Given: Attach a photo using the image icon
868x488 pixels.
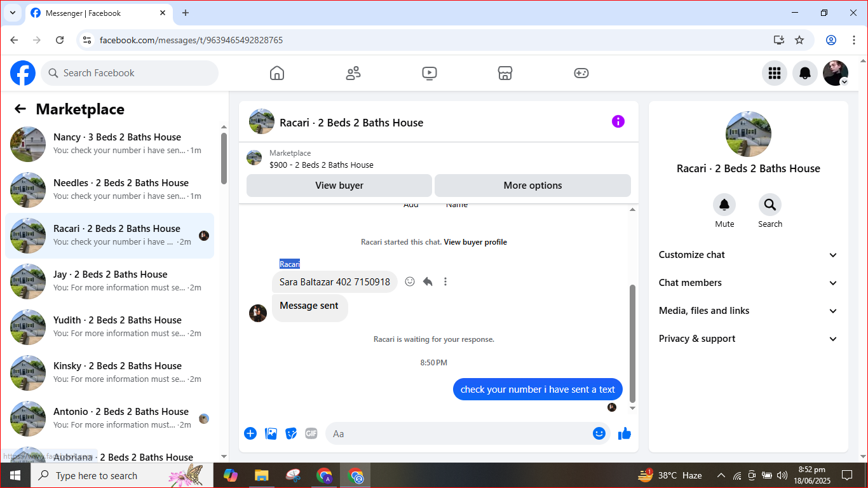Looking at the screenshot, I should 271,433.
